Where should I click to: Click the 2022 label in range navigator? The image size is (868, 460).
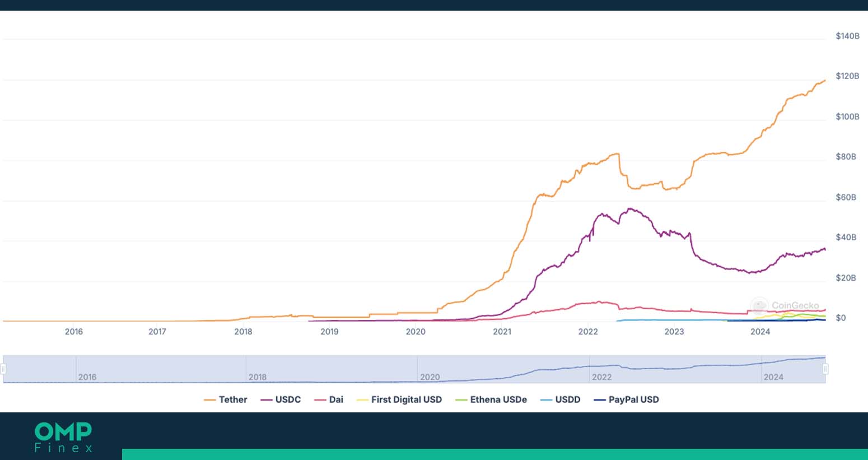[x=602, y=377]
